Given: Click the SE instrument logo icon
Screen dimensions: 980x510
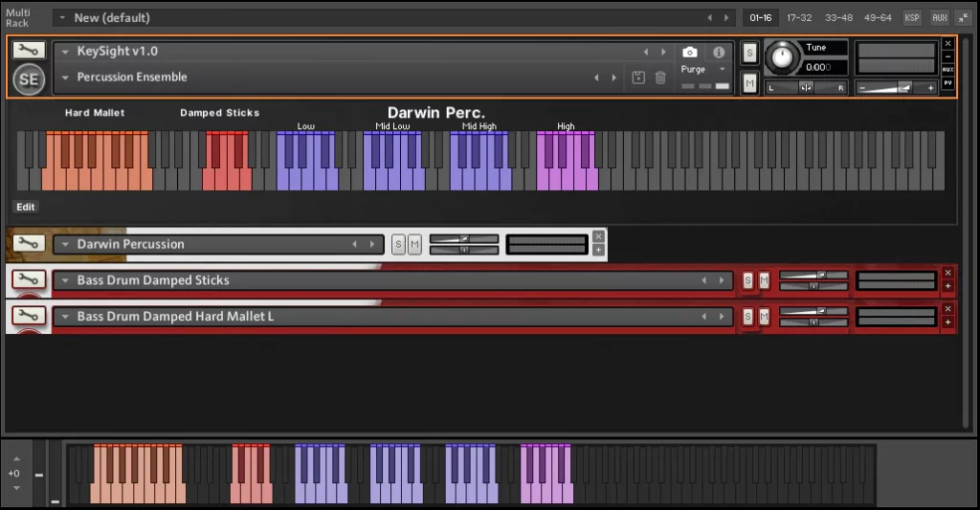Looking at the screenshot, I should tap(29, 79).
